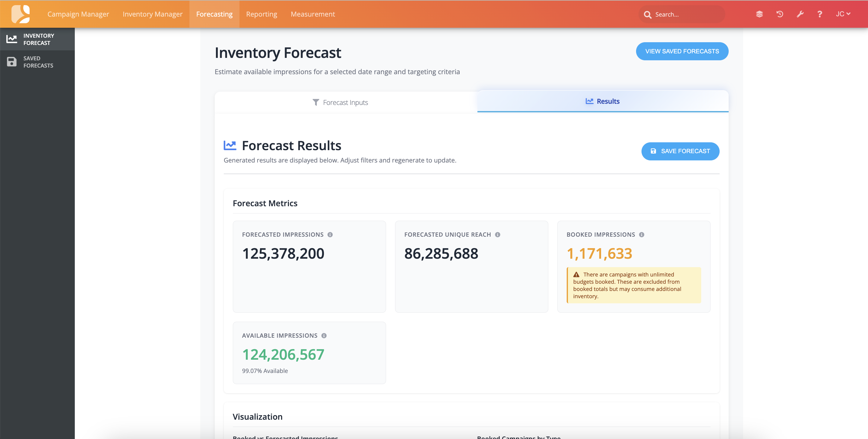Switch to the Results tab

tap(603, 101)
